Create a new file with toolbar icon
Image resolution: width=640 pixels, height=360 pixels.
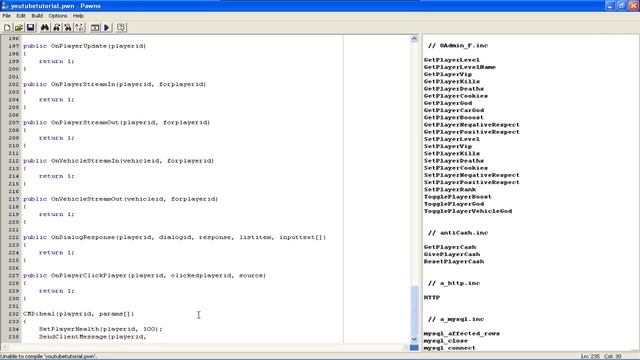coord(7,27)
